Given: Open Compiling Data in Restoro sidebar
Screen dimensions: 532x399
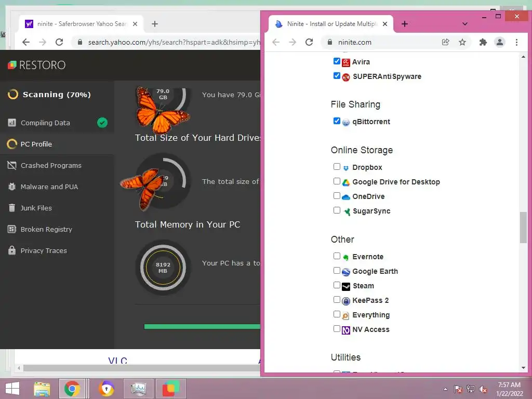Looking at the screenshot, I should point(57,123).
